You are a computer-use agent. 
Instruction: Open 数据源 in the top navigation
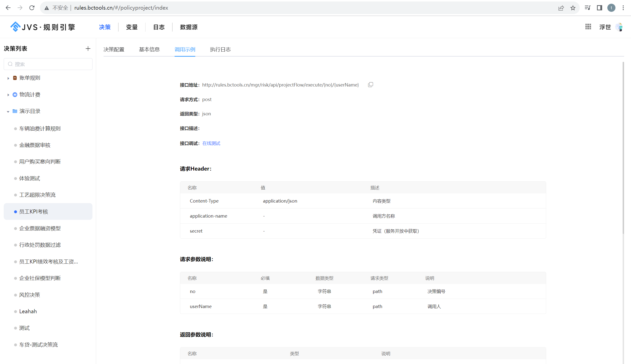pos(189,27)
